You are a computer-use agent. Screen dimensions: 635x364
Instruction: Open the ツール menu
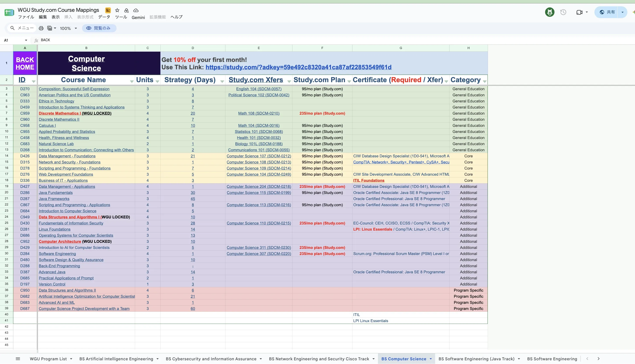121,17
